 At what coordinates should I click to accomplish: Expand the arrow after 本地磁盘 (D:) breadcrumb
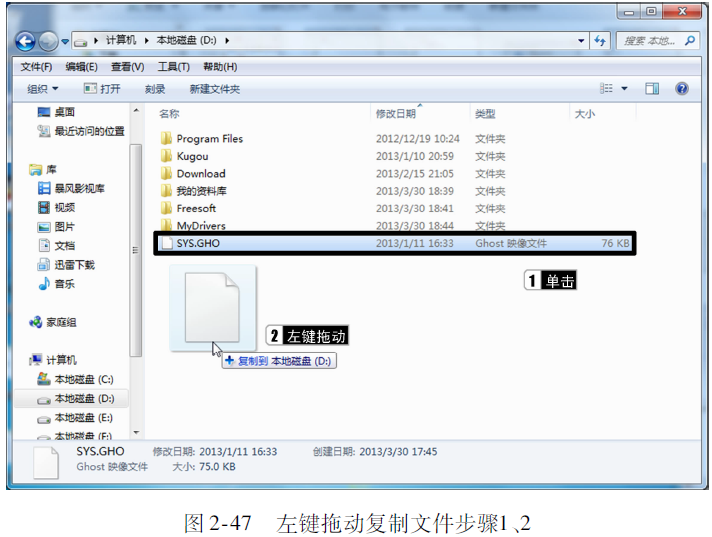click(227, 40)
